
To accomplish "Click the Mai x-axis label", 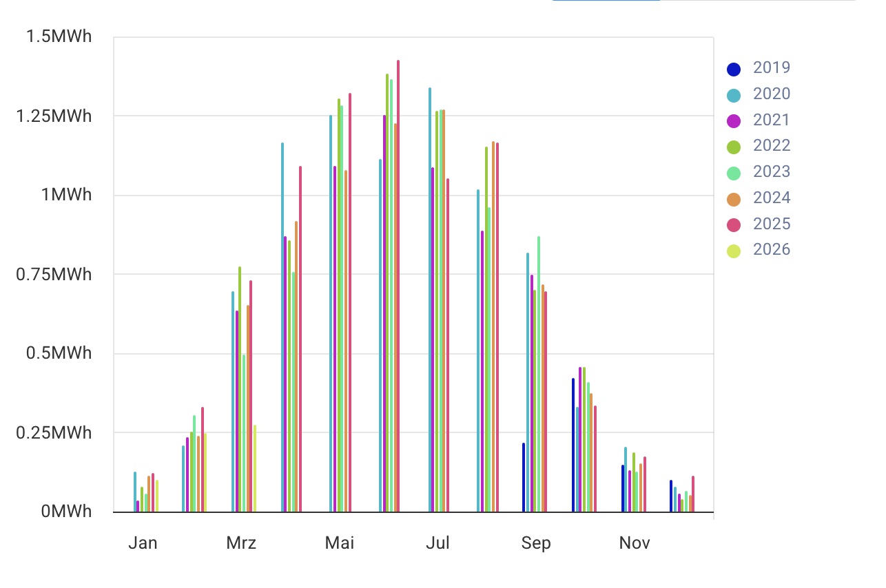I will 340,543.
